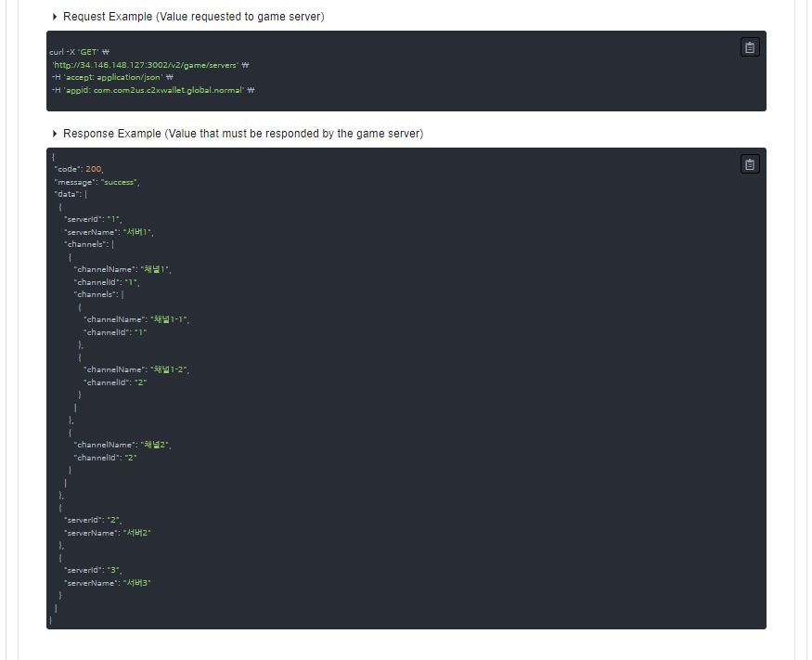This screenshot has height=660, width=812.
Task: Click the "data": [ line
Action: [x=71, y=194]
